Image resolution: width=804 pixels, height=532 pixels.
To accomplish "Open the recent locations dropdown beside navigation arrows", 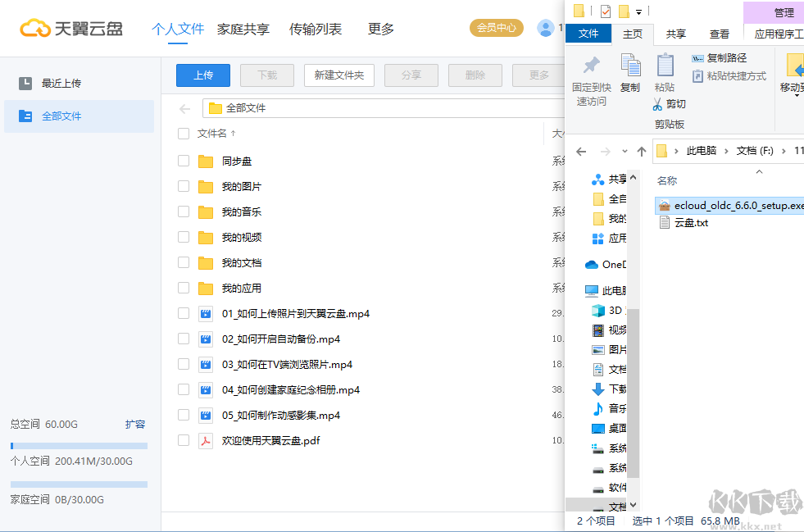I will [x=624, y=151].
